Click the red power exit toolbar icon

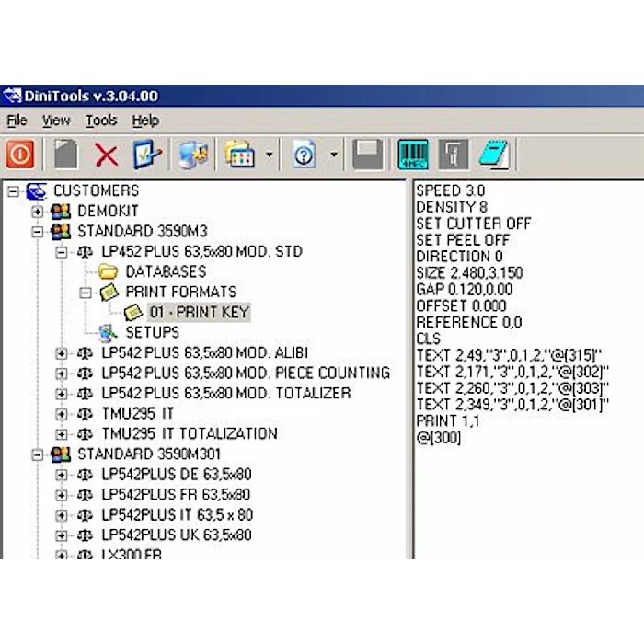point(20,154)
